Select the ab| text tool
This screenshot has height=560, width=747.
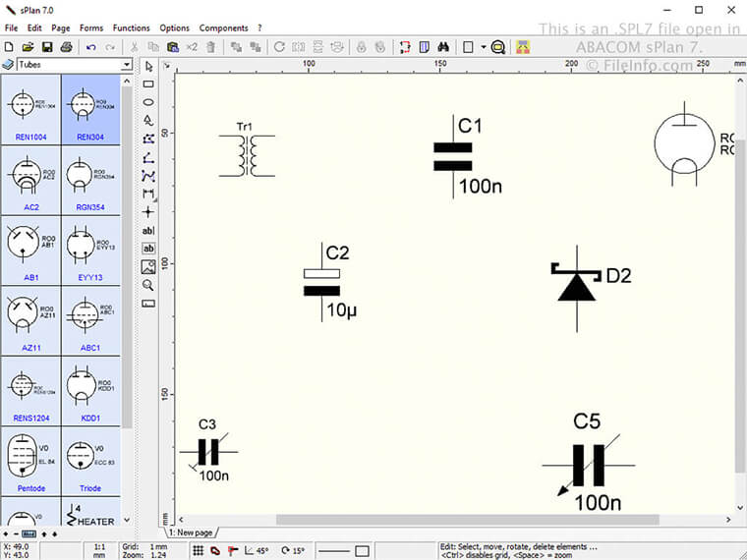[148, 231]
